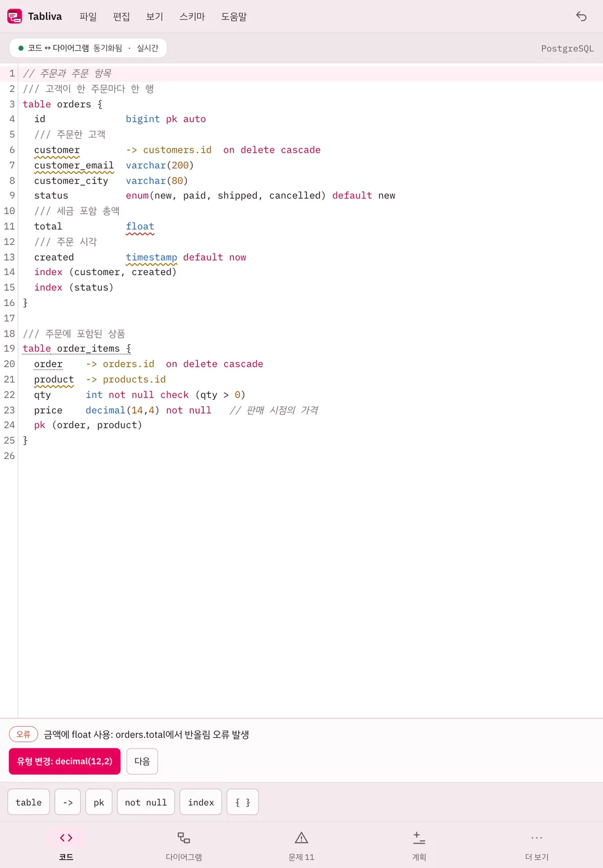Click the timestamp type on line 13
Screen dimensions: 603x868
tap(151, 257)
